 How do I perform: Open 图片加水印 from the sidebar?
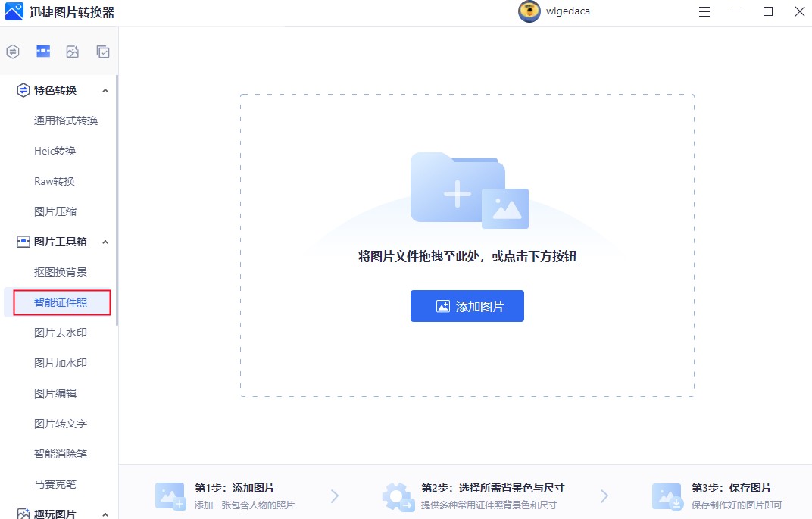tap(59, 363)
